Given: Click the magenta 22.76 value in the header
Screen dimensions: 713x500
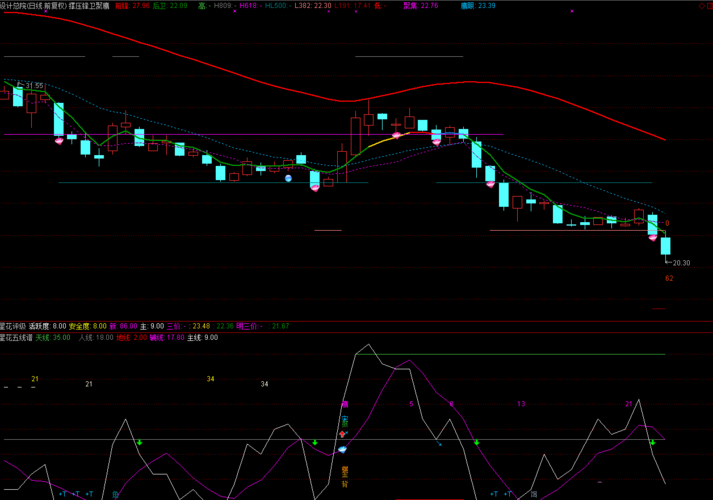Looking at the screenshot, I should coord(429,6).
